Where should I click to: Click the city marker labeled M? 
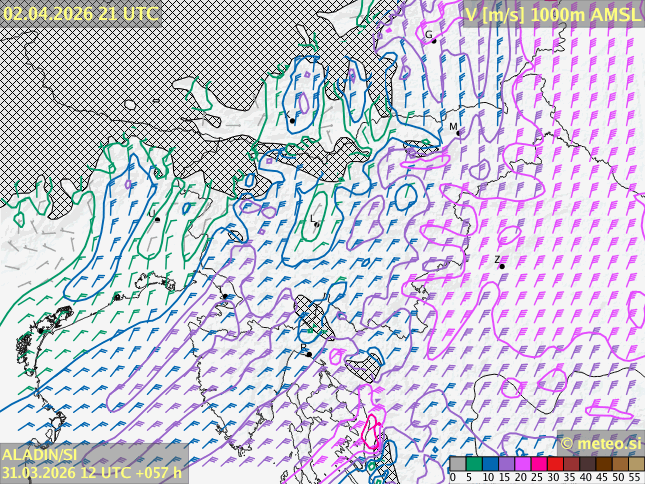pyautogui.click(x=458, y=133)
